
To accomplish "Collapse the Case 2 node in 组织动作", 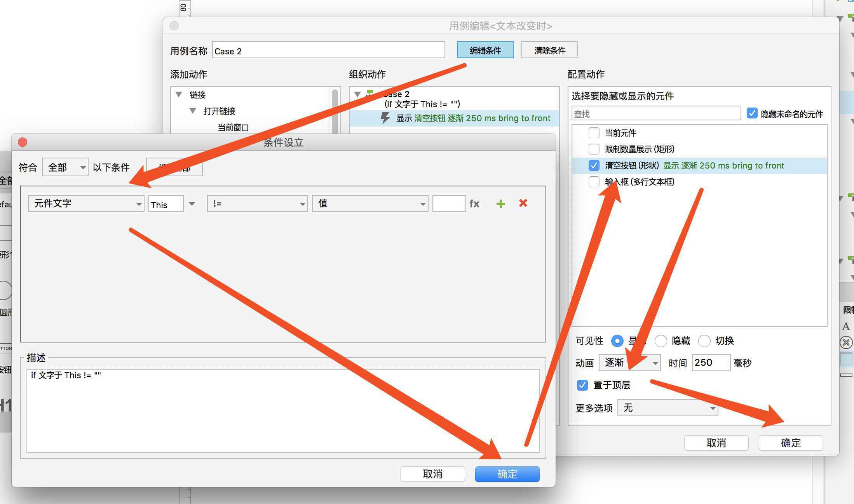I will (x=357, y=94).
